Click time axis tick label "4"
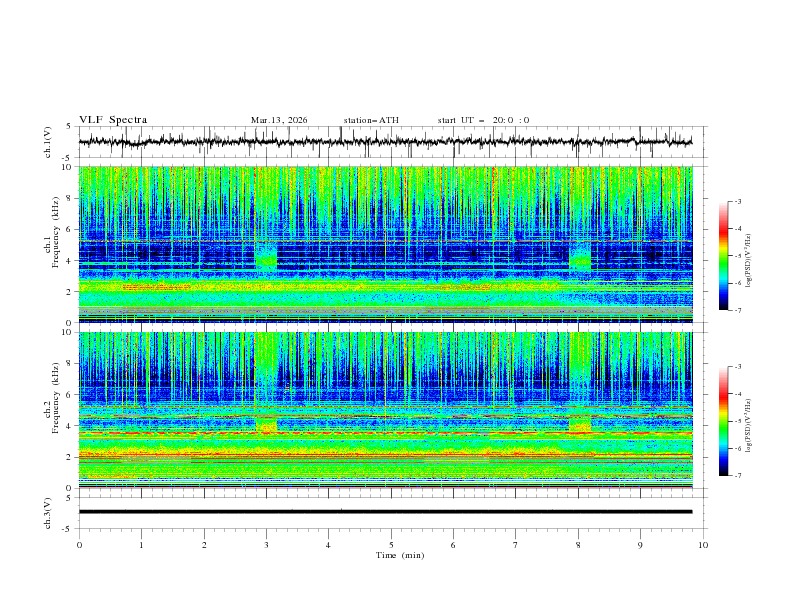792x612 pixels. pyautogui.click(x=328, y=545)
